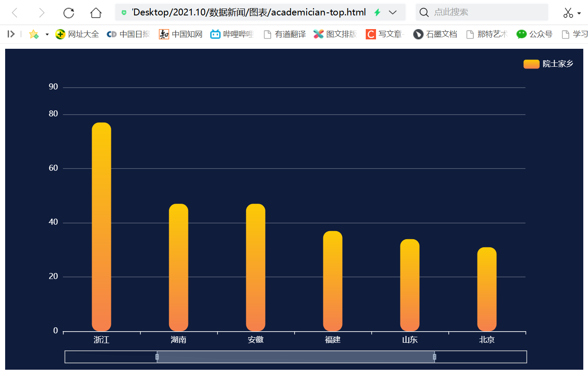Click the 60 y-axis value

click(x=53, y=168)
